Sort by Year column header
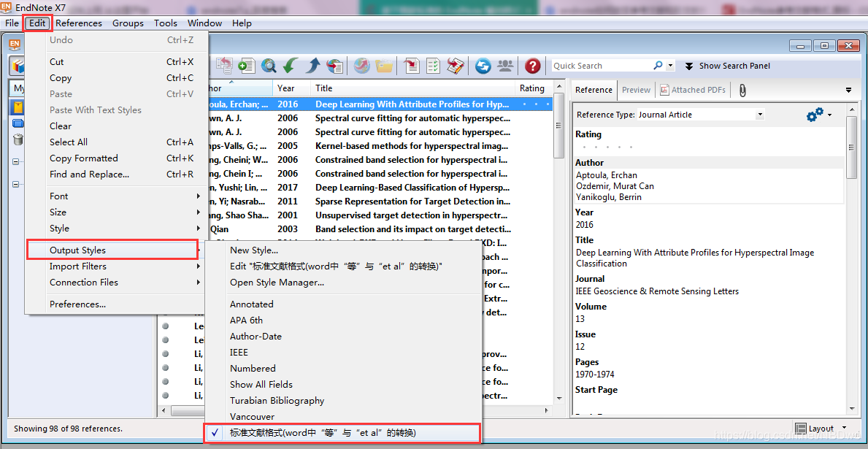Image resolution: width=868 pixels, height=449 pixels. [292, 88]
